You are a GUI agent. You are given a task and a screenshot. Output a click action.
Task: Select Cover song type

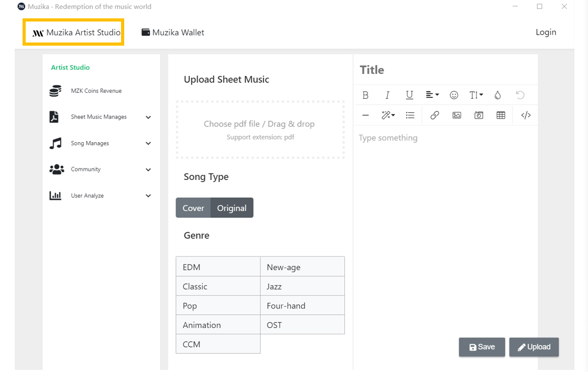pyautogui.click(x=193, y=208)
